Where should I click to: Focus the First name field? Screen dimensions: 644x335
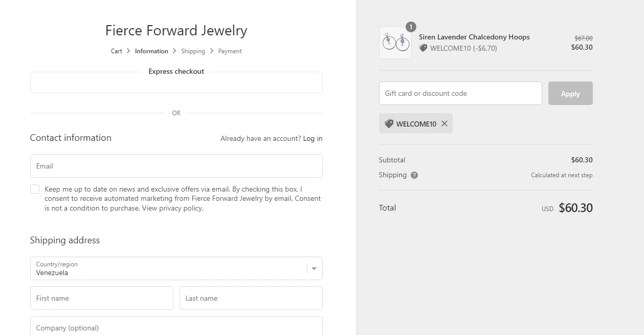102,298
